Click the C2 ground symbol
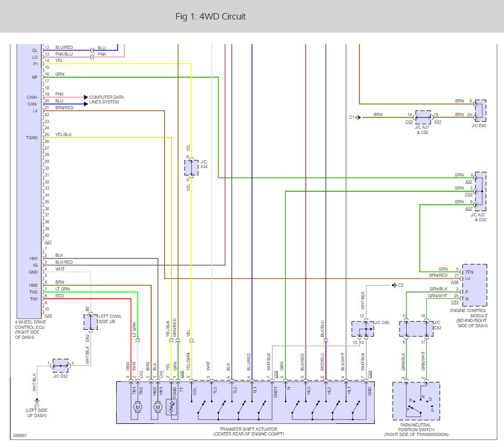Viewport: 504px width, 447px height. click(x=394, y=285)
